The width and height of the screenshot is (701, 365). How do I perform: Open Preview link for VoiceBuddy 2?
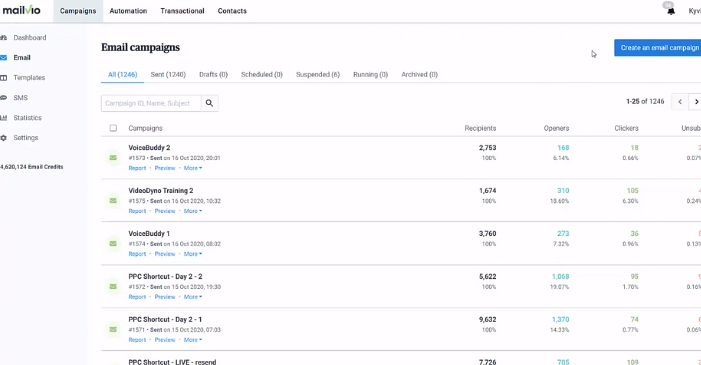point(165,168)
